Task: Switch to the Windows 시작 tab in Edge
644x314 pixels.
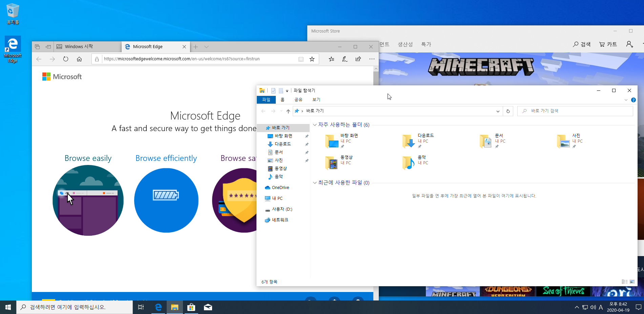Action: point(87,47)
